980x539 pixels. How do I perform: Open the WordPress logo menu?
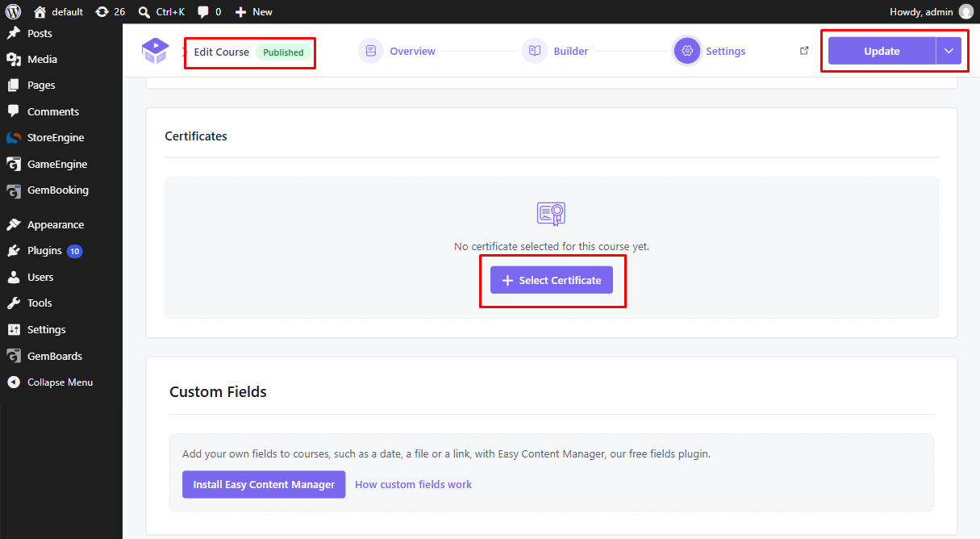(13, 11)
